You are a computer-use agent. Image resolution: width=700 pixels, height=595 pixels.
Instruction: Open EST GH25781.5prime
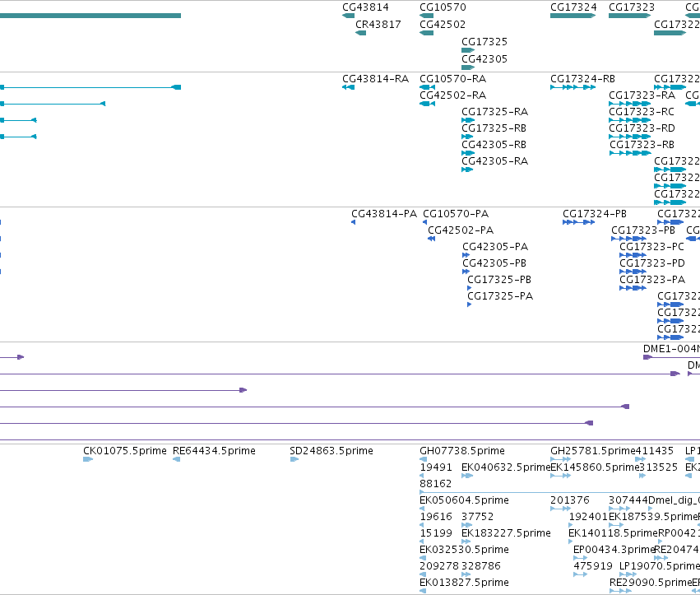pyautogui.click(x=593, y=451)
